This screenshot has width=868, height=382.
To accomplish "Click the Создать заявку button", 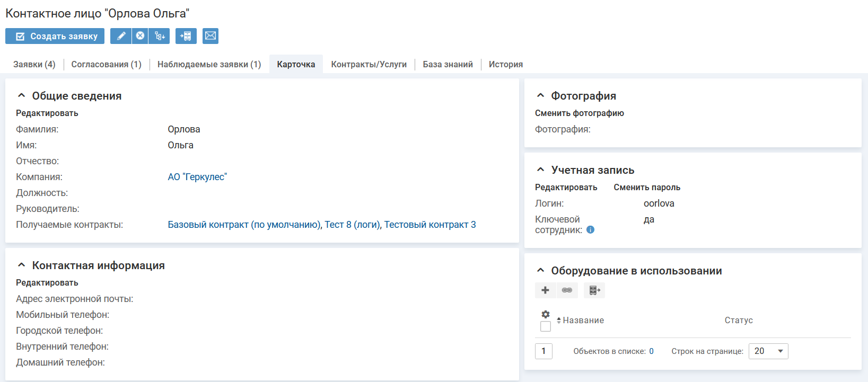I will [55, 36].
